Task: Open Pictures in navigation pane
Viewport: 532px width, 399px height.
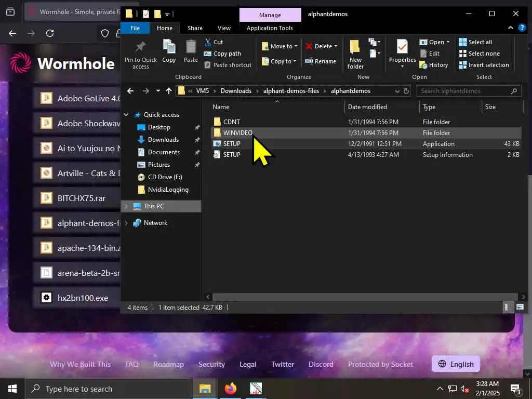Action: click(158, 165)
